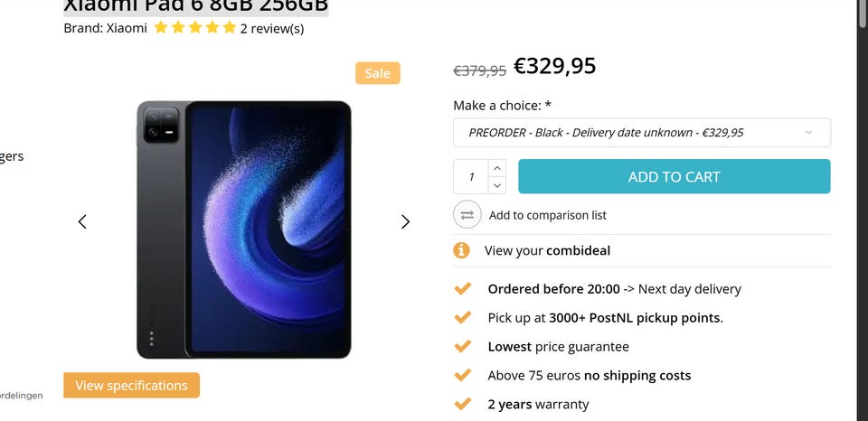
Task: Click the Xiaomi Pad 6 product image
Action: pos(243,229)
